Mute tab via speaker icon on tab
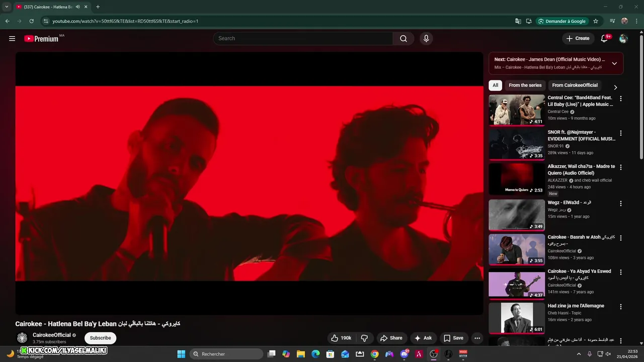The image size is (644, 362). point(78,7)
